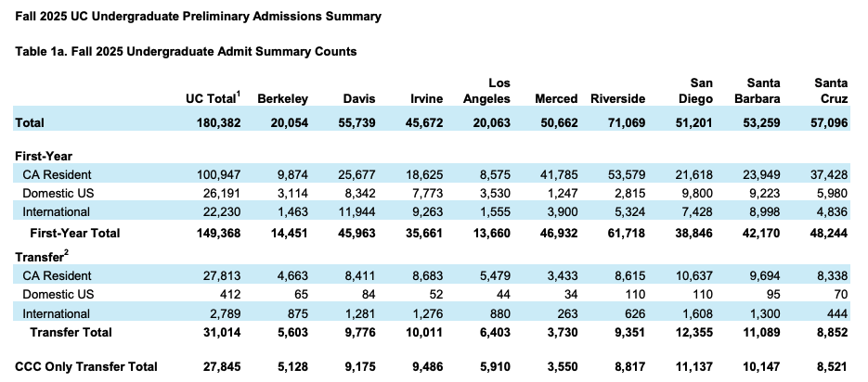Click Santa Cruz total value 57,096
This screenshot has height=382, width=868.
coord(828,122)
